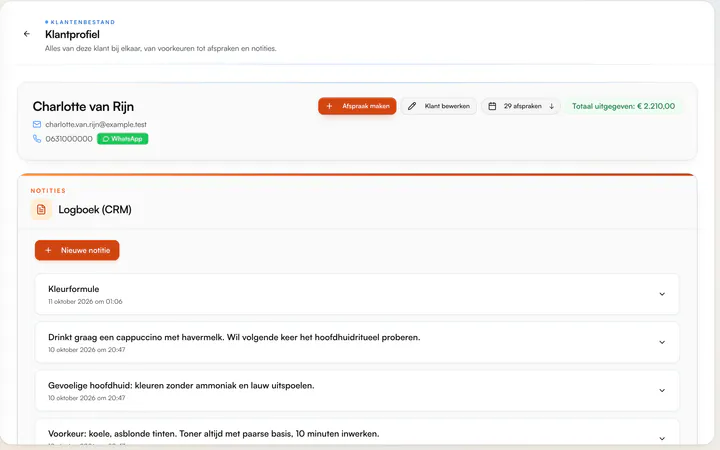Click the Klantprofiel page title
720x450 pixels.
72,34
